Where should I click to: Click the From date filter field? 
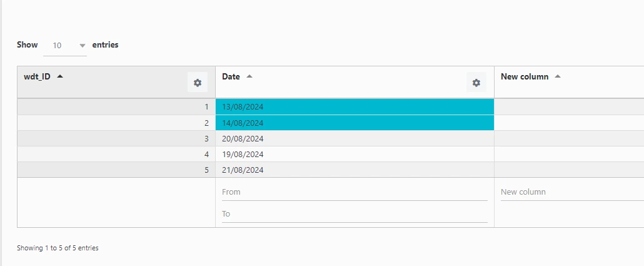click(x=355, y=192)
